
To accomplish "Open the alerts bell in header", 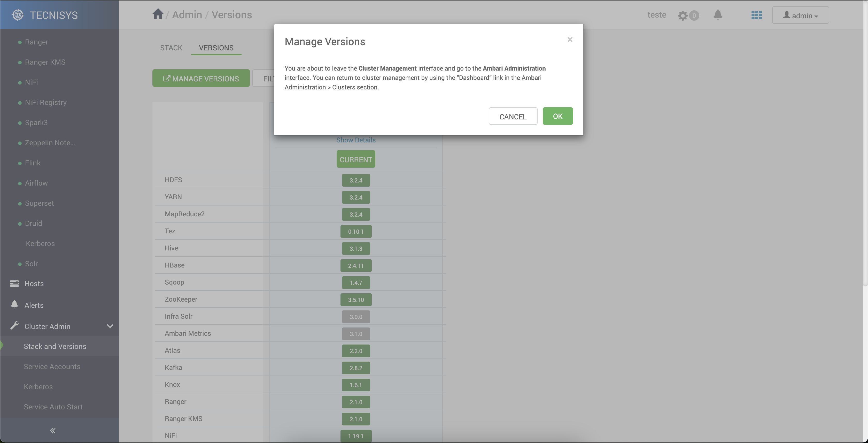I will coord(718,14).
